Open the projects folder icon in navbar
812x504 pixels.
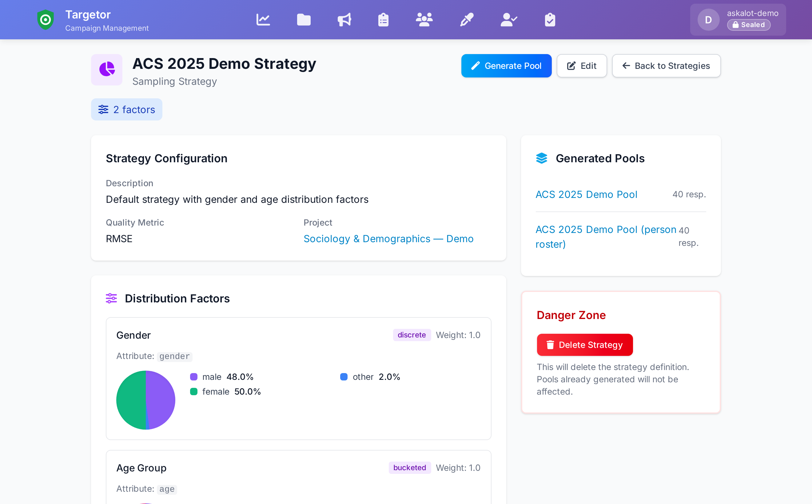coord(304,20)
